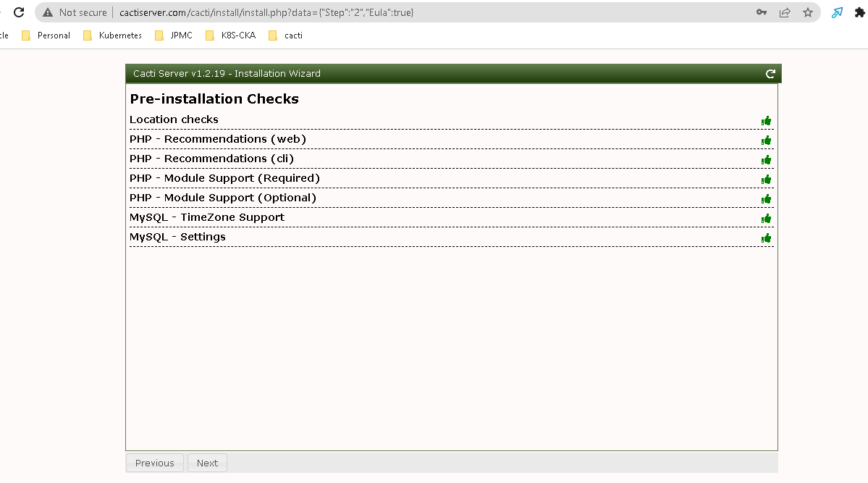This screenshot has height=483, width=868.
Task: Open the saved passwords key icon
Action: tap(762, 12)
